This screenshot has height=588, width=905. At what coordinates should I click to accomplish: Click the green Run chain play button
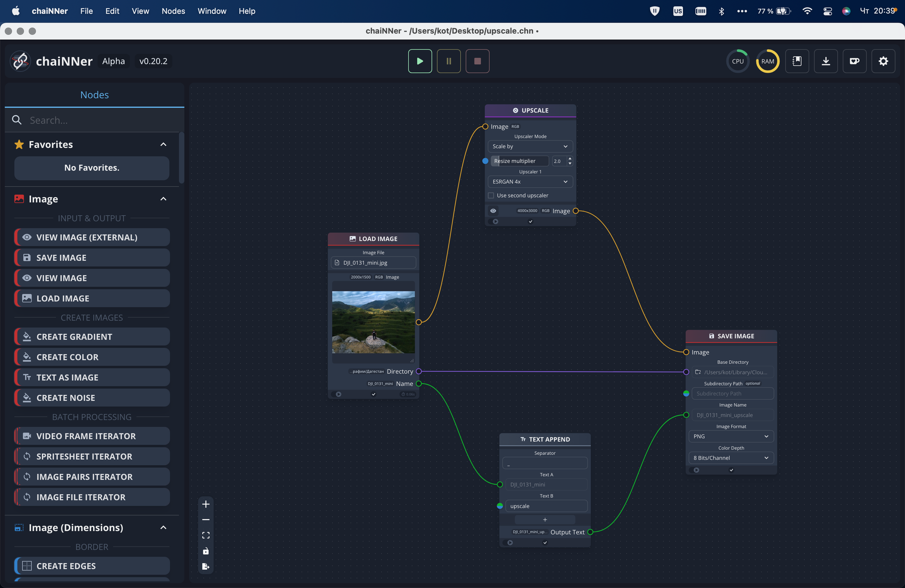coord(420,61)
